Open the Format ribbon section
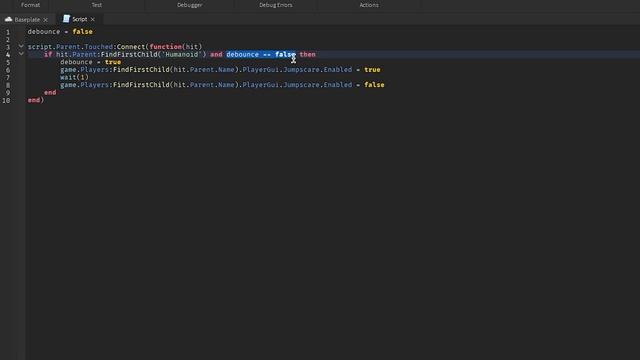The image size is (640, 360). (x=31, y=5)
